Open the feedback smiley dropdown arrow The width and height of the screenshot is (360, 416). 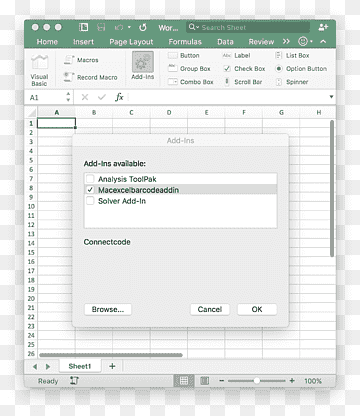(x=311, y=41)
